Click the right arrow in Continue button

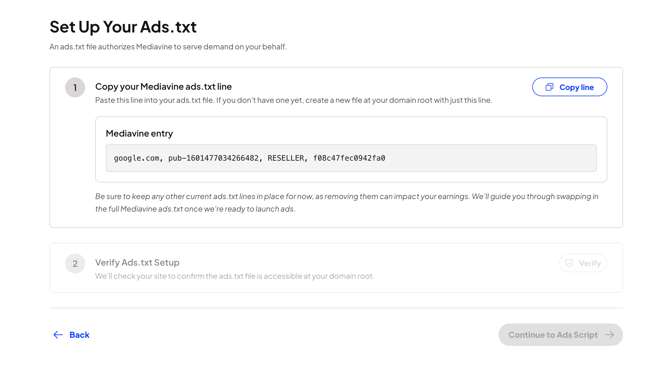(x=609, y=335)
